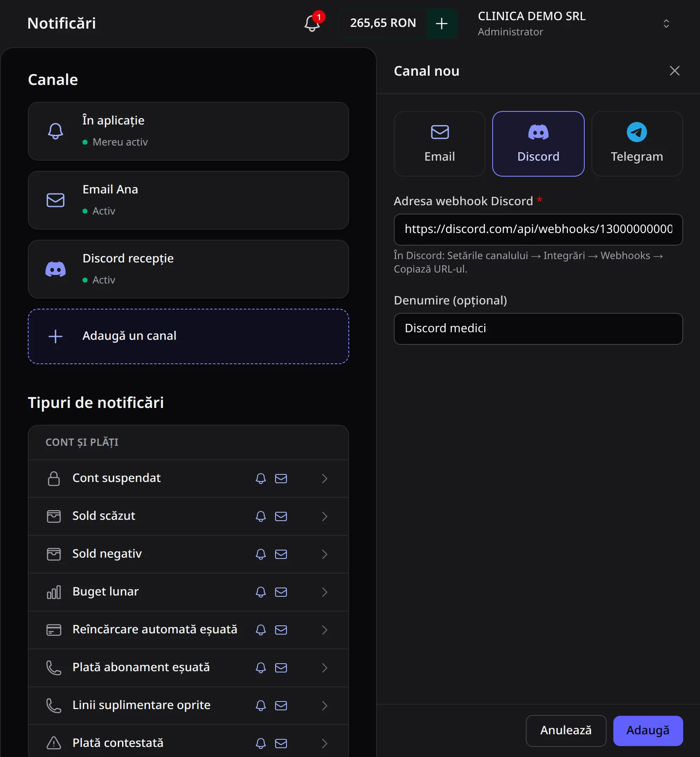700x757 pixels.
Task: Click the envelope icon of Email Ana
Action: tap(56, 200)
